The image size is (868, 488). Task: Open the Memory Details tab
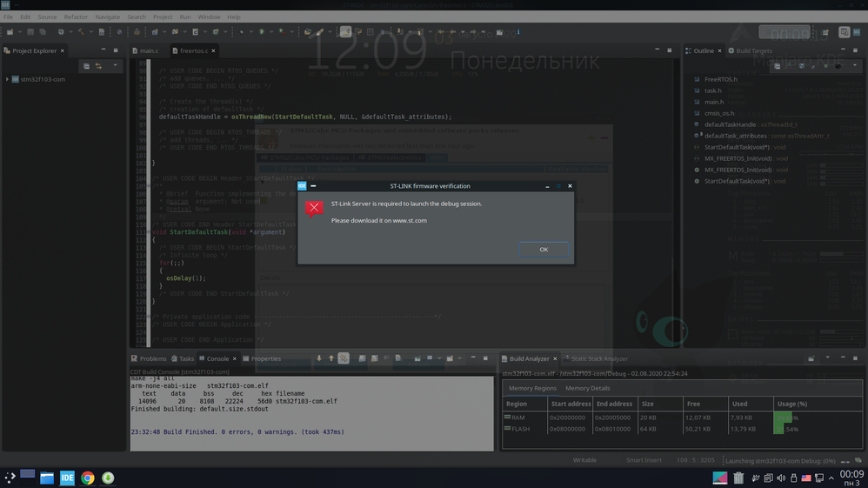click(587, 388)
